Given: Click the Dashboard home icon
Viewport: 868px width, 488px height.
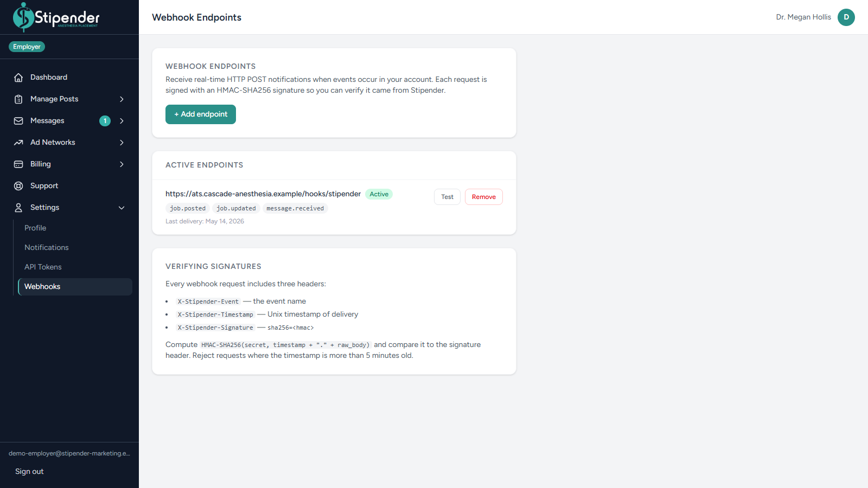Looking at the screenshot, I should 18,78.
